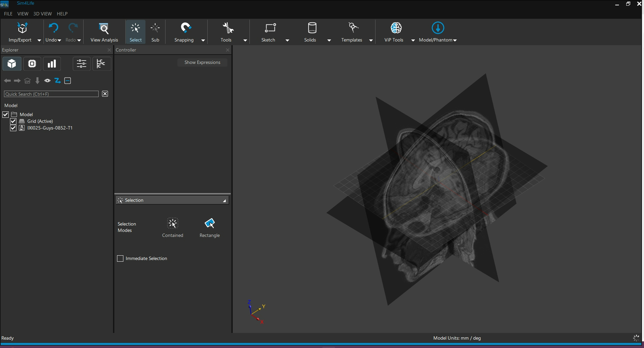Open the FILE menu
The image size is (644, 348).
pyautogui.click(x=8, y=14)
